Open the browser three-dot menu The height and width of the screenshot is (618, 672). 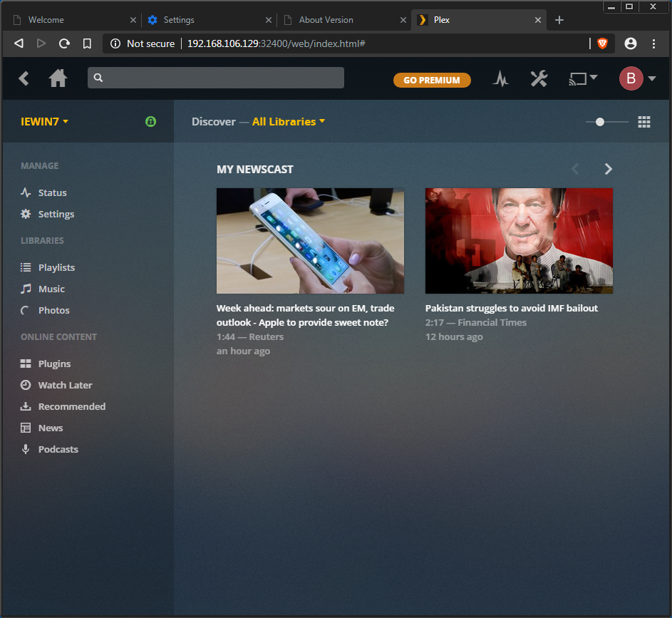tap(653, 43)
